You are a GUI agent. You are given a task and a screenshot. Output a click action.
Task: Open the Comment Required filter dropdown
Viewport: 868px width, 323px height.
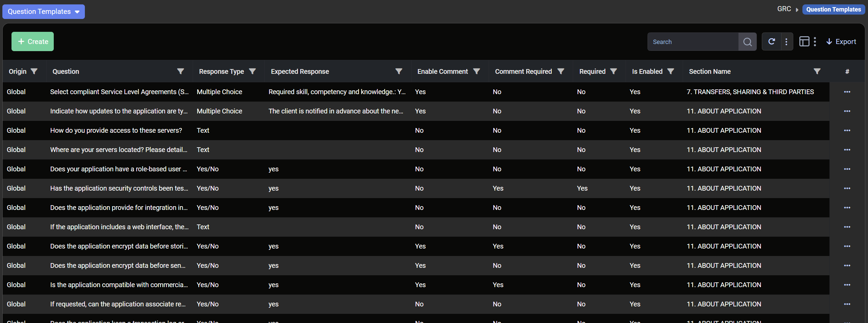561,71
